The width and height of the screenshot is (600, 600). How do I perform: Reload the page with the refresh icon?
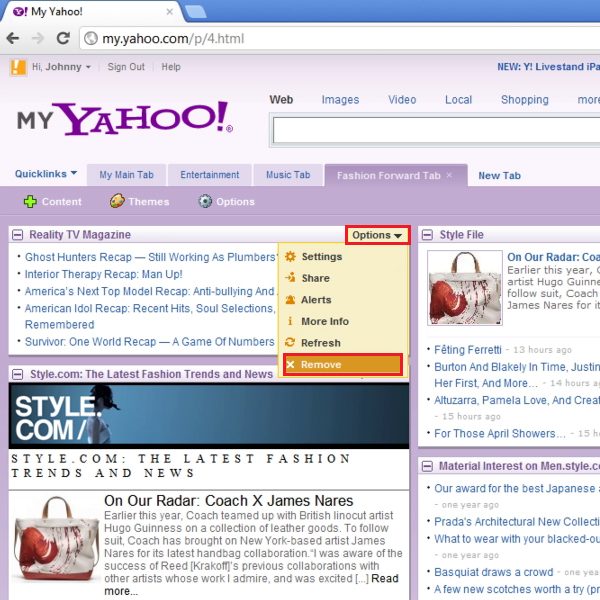(x=63, y=38)
